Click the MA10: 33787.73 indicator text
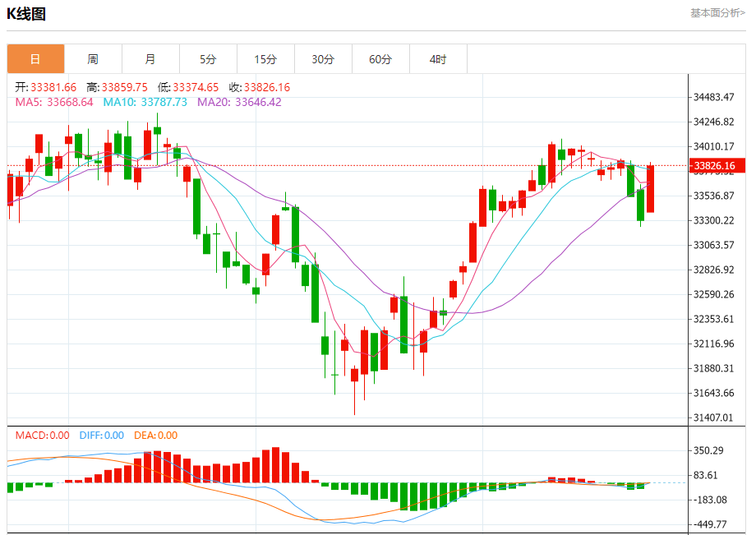756x535 pixels. 145,102
